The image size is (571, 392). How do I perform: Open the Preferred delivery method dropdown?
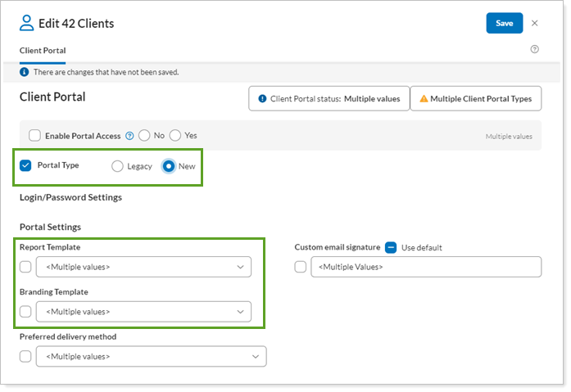point(151,356)
